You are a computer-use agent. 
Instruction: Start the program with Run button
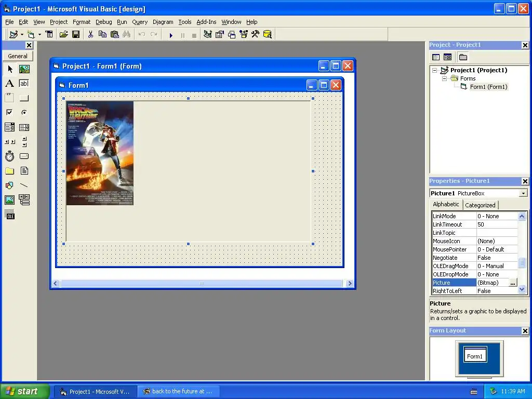click(x=171, y=35)
